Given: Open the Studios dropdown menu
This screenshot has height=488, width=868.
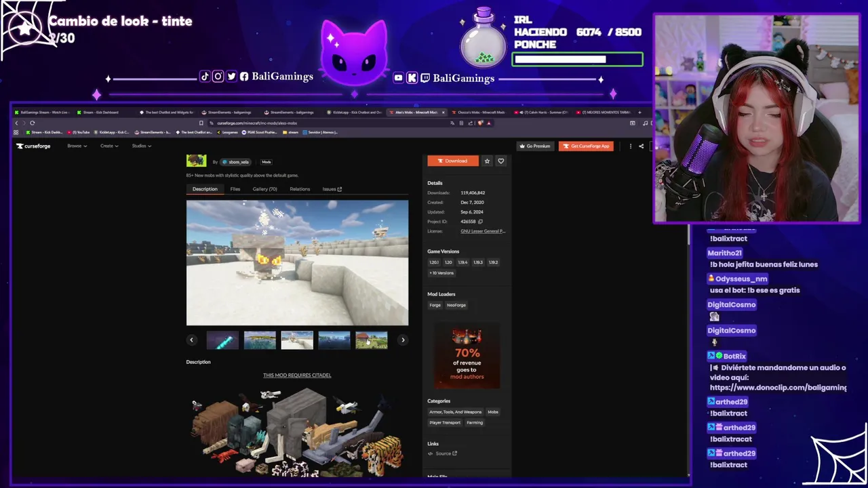Looking at the screenshot, I should 142,146.
